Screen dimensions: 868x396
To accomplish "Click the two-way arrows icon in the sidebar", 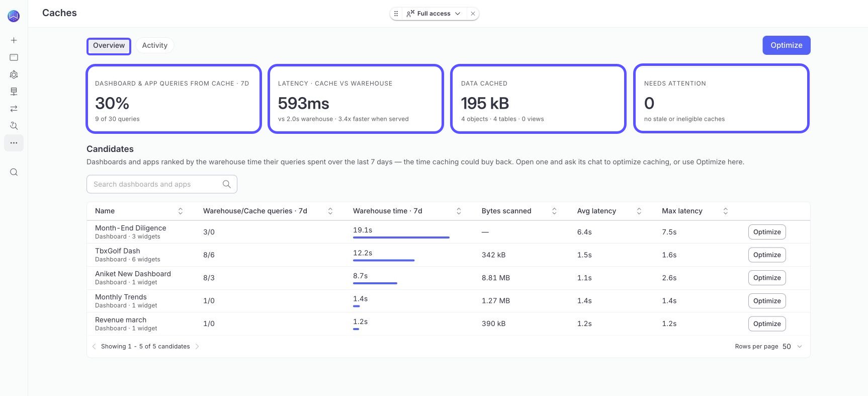I will tap(14, 109).
